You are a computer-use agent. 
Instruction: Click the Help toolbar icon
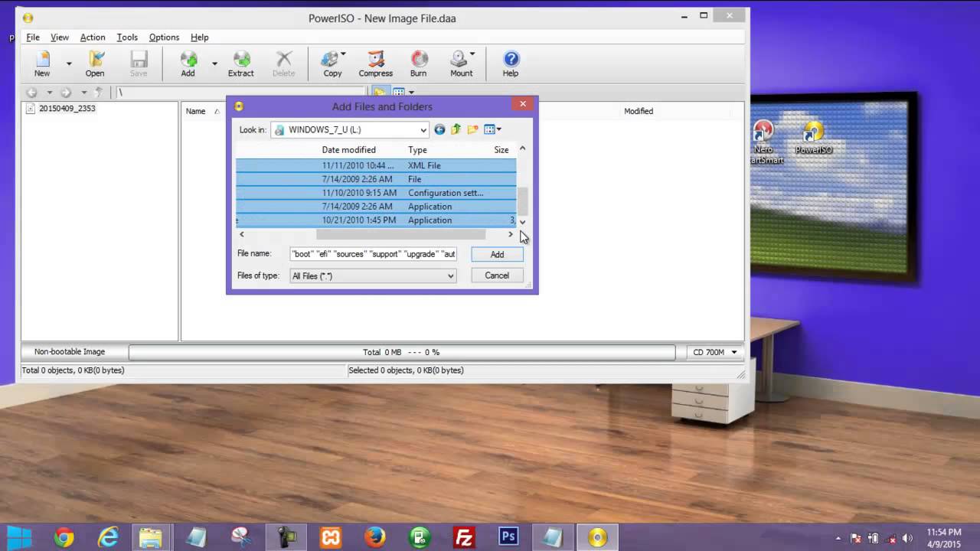click(x=511, y=64)
